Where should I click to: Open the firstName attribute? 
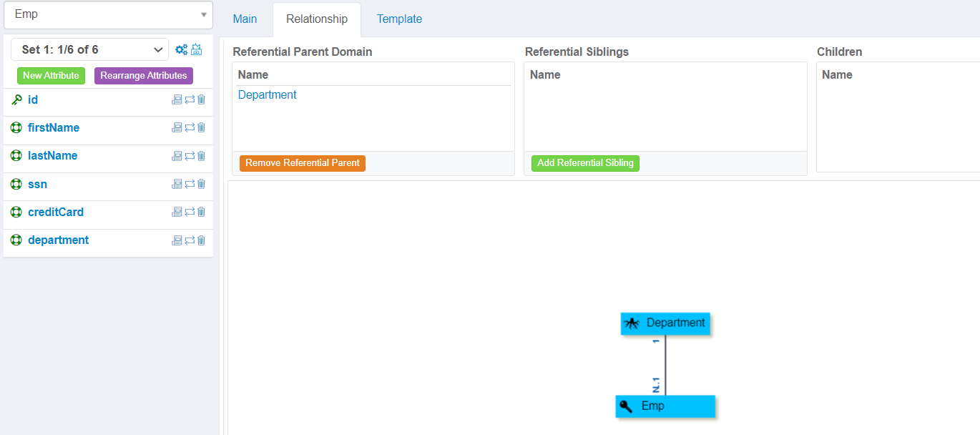coord(54,128)
